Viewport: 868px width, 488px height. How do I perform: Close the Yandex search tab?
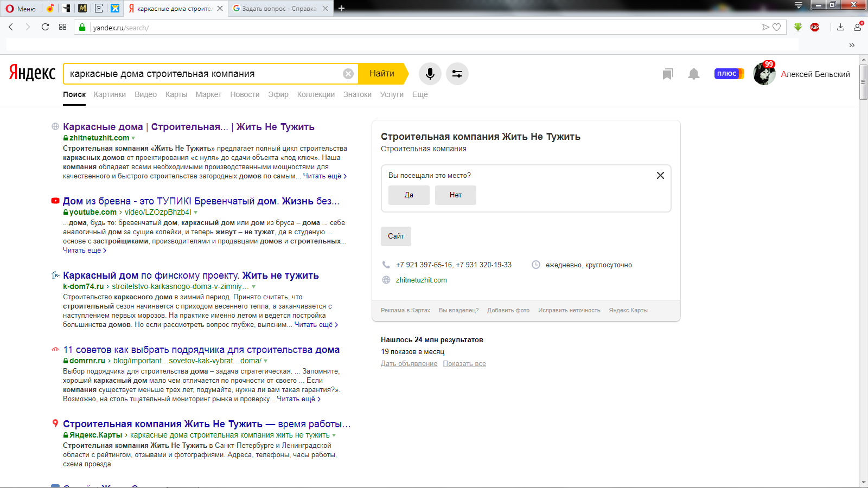point(220,9)
